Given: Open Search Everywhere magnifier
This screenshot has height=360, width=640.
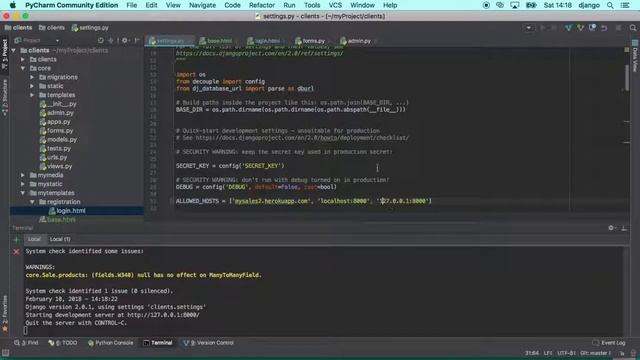Looking at the screenshot, I should [633, 28].
